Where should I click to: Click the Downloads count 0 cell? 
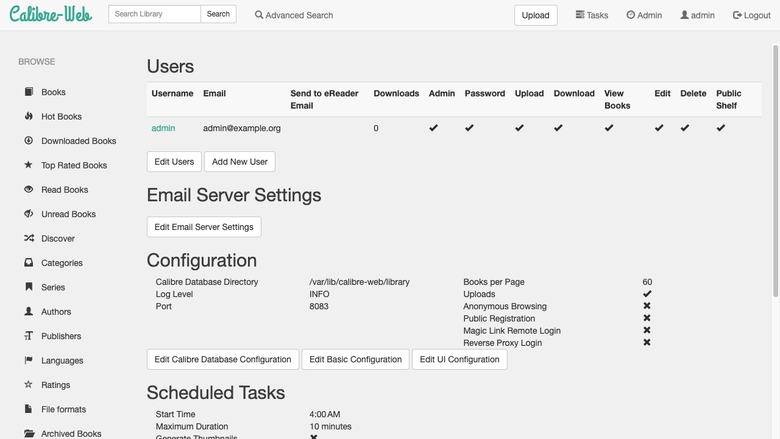376,128
